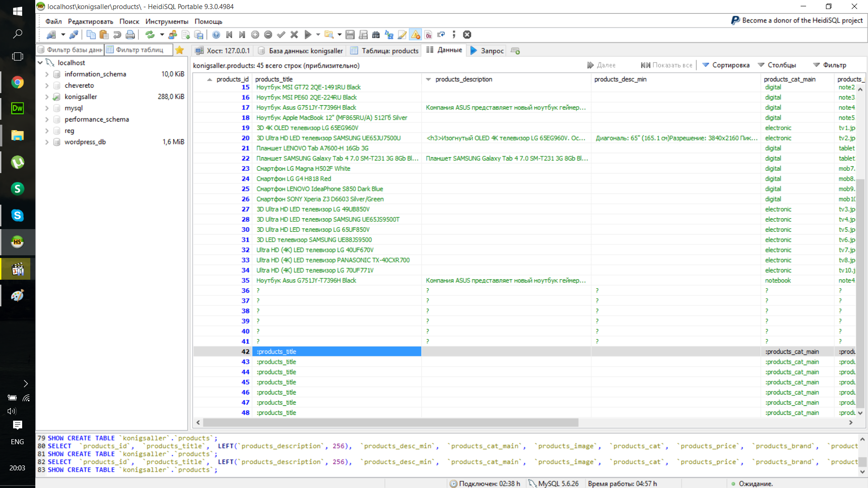Click the Фильтр button
This screenshot has height=488, width=868.
(x=830, y=65)
